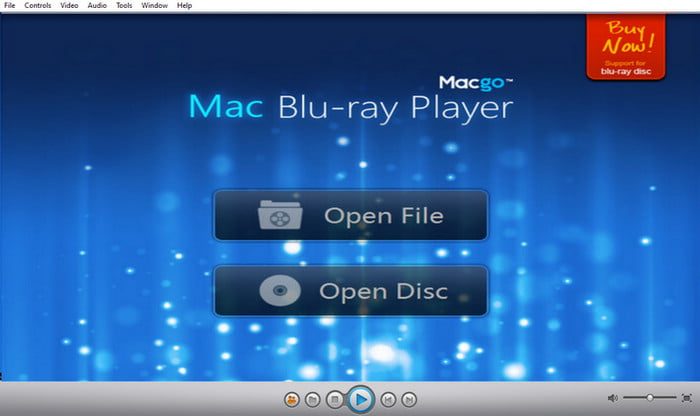The image size is (700, 416).
Task: Click the open folder icon in control bar
Action: (312, 399)
